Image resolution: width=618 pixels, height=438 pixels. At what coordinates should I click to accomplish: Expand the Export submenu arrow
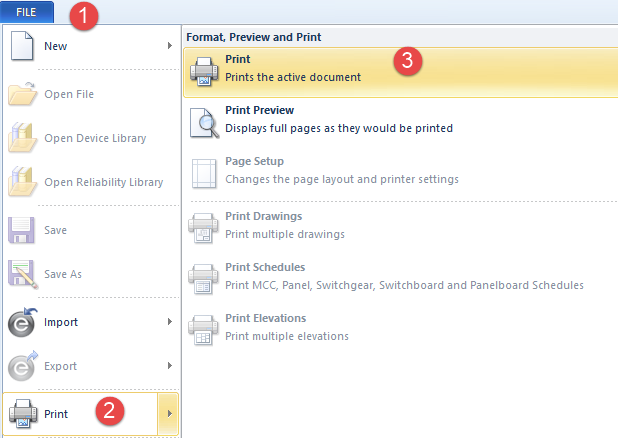click(x=169, y=366)
